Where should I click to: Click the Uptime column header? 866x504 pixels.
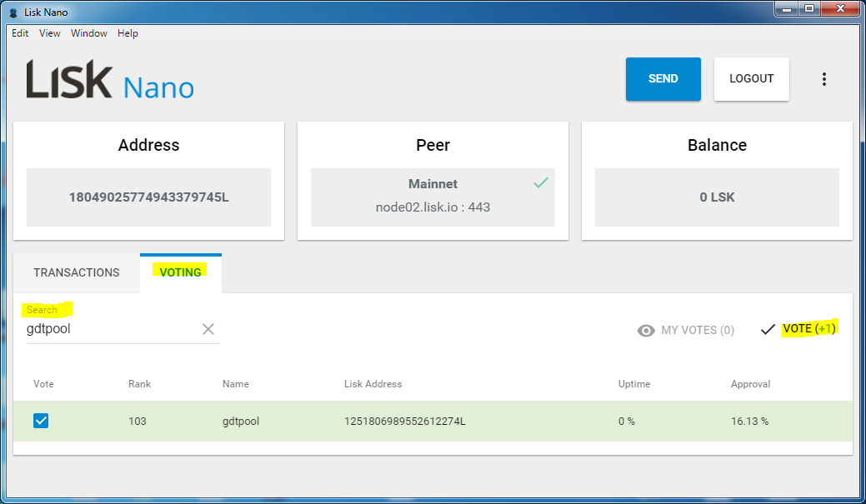coord(634,384)
